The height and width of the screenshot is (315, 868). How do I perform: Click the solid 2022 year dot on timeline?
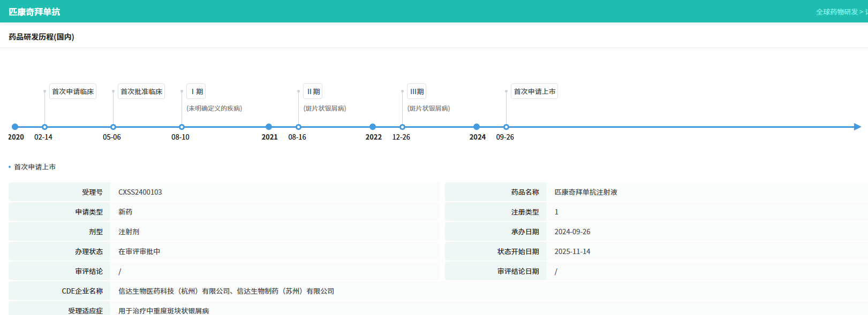point(373,127)
